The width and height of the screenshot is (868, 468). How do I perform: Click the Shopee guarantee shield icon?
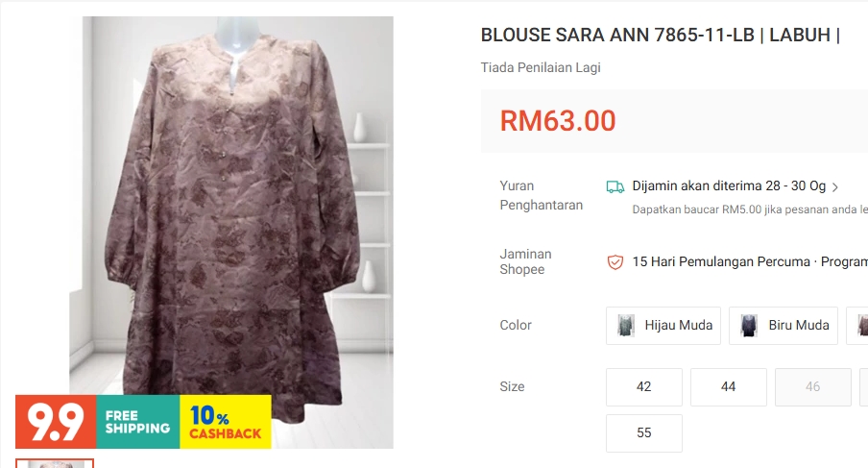click(x=615, y=262)
